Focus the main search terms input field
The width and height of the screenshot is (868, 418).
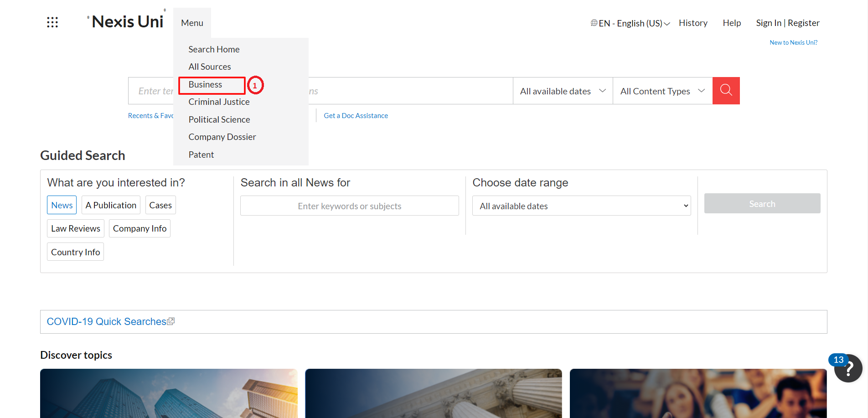pyautogui.click(x=320, y=91)
